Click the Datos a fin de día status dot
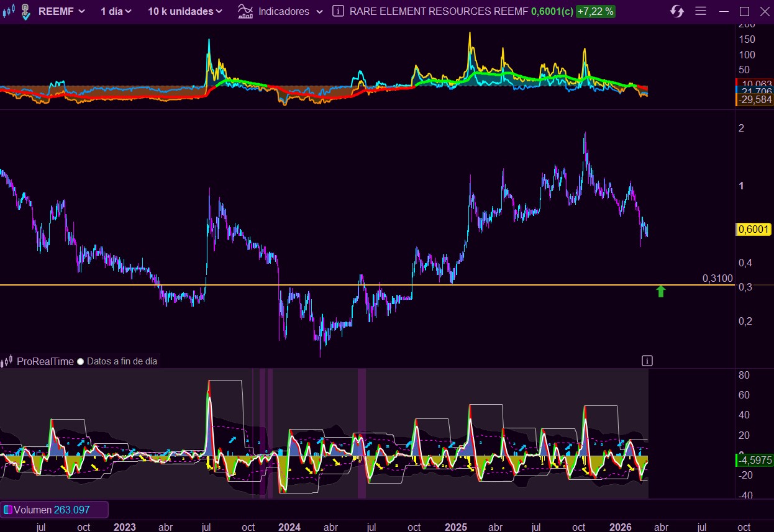 (80, 361)
